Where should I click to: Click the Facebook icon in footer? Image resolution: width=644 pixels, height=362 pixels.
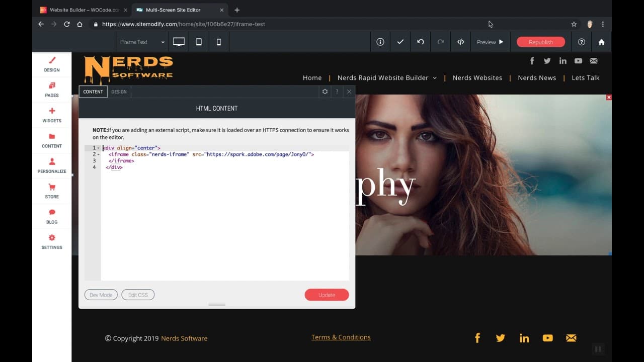click(477, 338)
